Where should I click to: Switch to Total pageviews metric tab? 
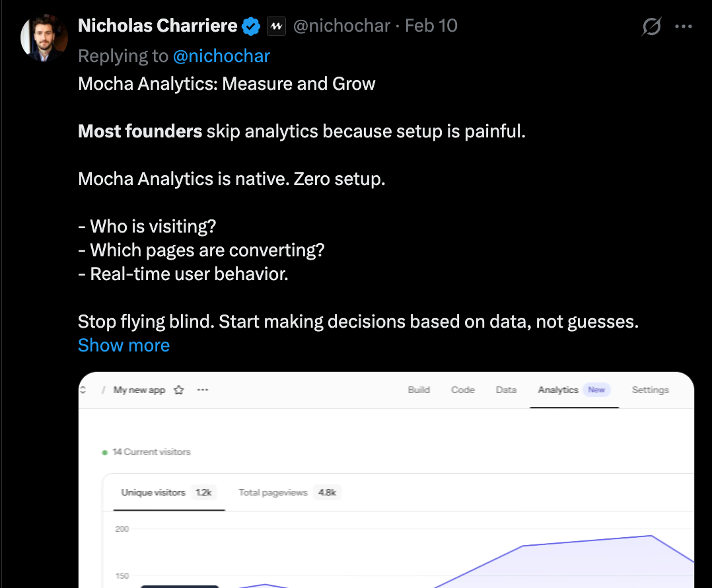tap(273, 492)
